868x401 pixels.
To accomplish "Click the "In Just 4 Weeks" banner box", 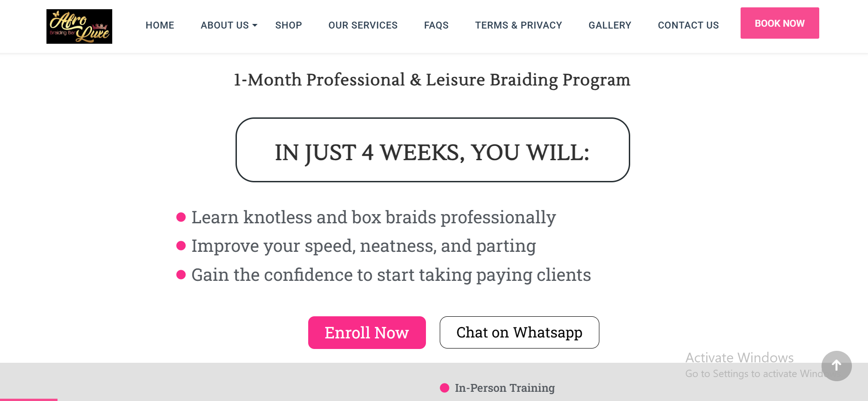I will click(432, 150).
